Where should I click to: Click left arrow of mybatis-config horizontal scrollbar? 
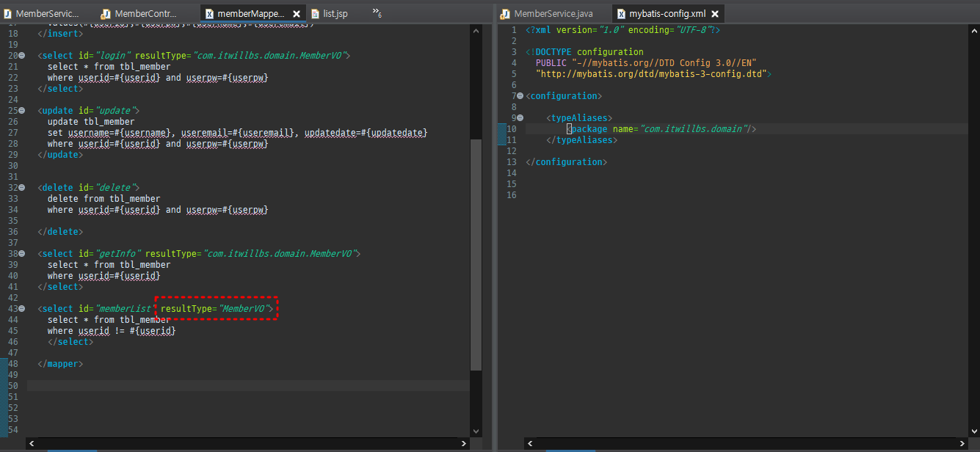[530, 443]
